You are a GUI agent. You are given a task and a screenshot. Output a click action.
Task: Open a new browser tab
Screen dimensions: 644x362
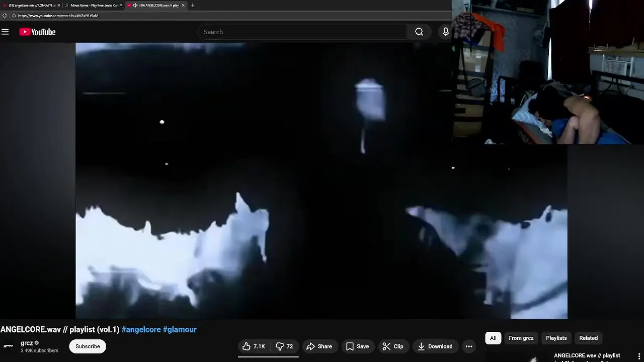click(192, 5)
